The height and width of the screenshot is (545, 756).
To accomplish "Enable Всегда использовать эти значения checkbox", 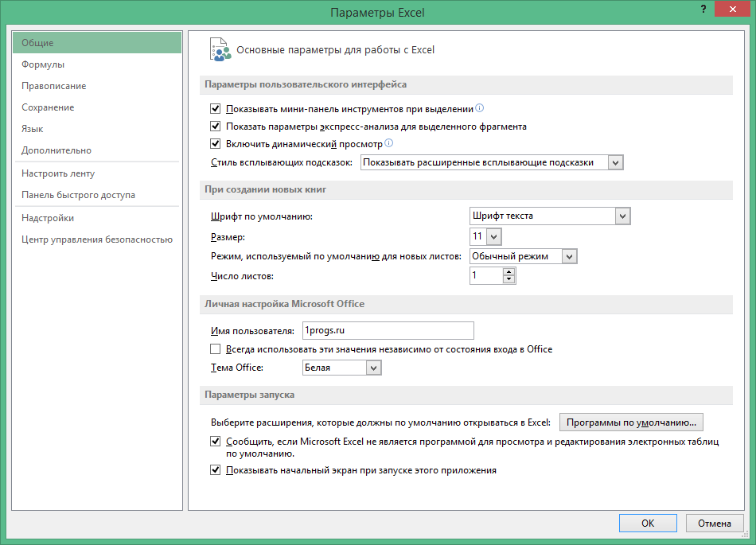I will 215,348.
